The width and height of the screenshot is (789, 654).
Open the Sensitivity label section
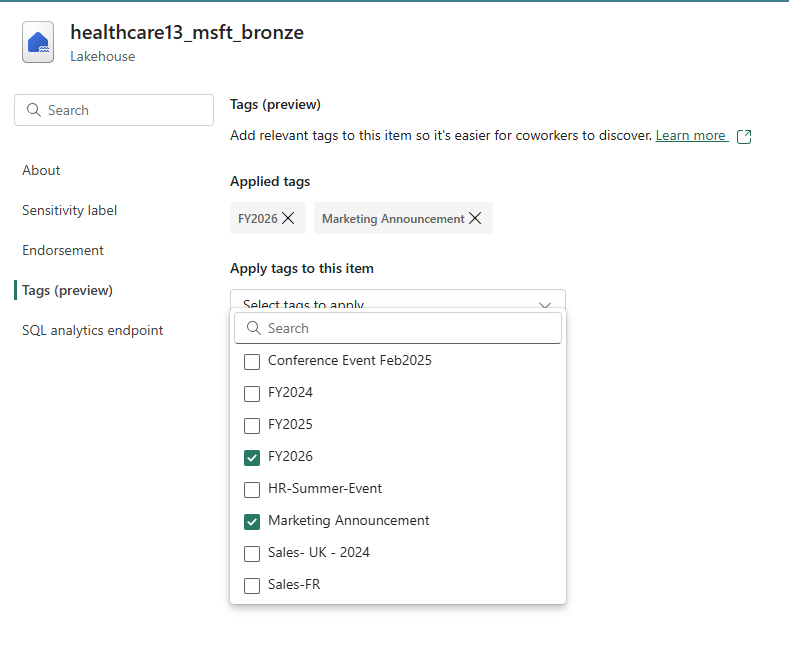click(x=69, y=210)
